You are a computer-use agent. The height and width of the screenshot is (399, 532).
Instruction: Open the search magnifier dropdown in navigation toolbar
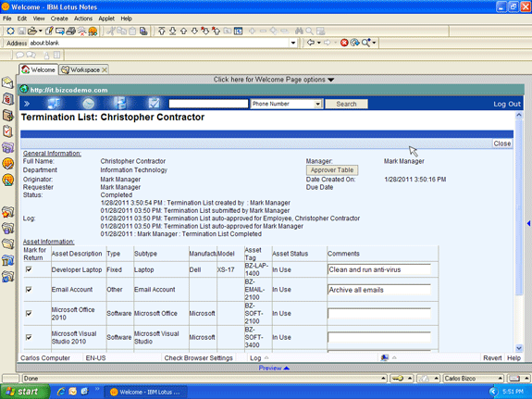point(374,43)
